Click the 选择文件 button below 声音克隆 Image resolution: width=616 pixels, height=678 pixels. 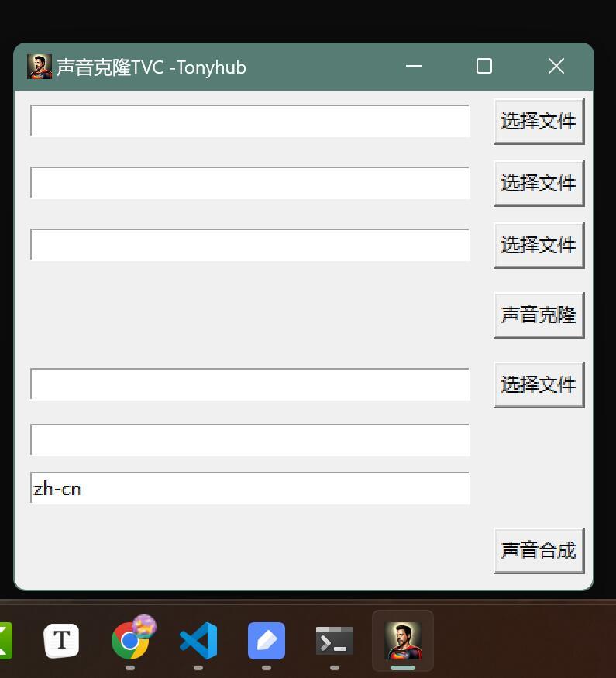coord(539,385)
